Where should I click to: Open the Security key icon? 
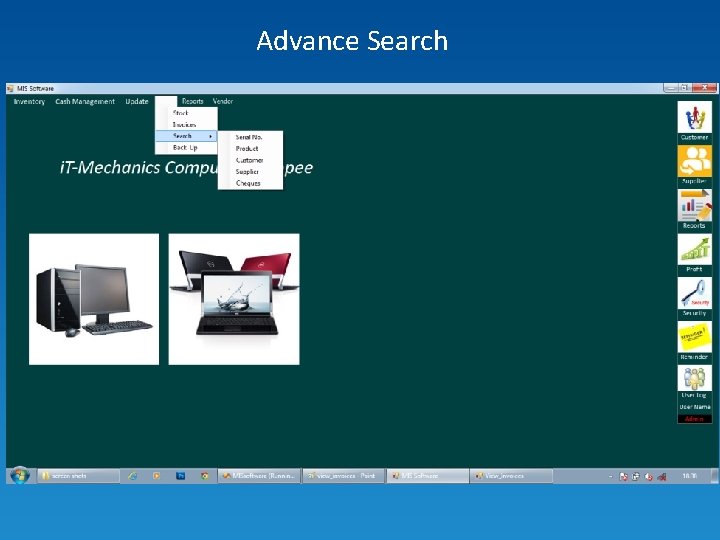click(x=694, y=293)
